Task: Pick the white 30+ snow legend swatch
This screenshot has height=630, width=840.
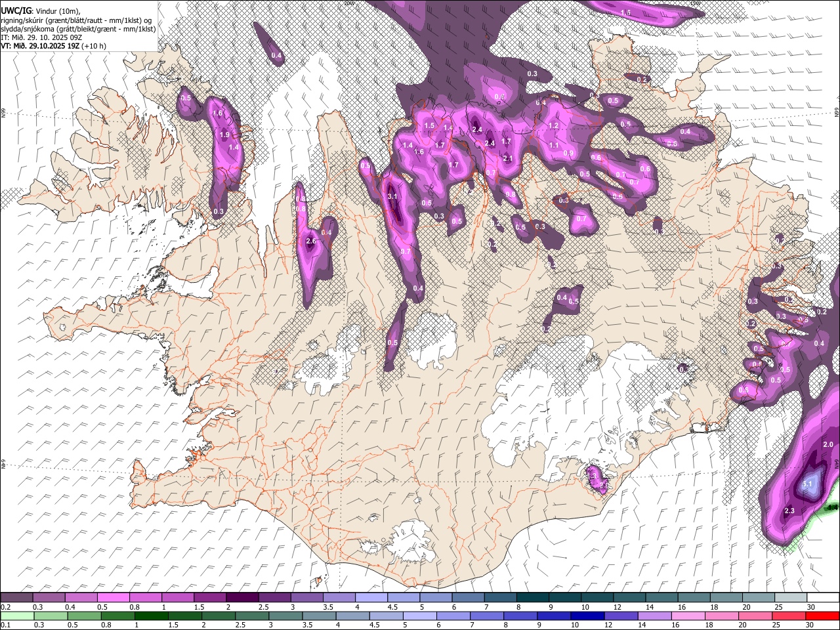Action: [823, 598]
